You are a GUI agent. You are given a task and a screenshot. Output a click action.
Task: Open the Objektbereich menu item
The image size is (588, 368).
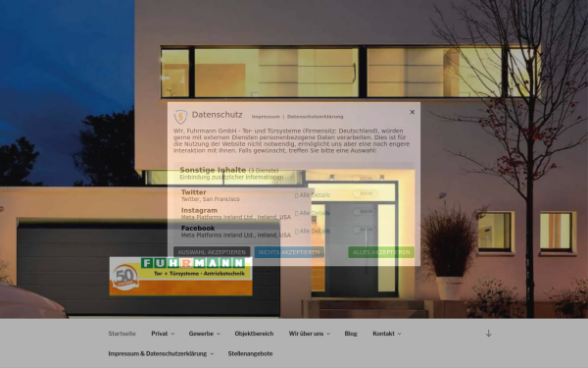pyautogui.click(x=254, y=334)
